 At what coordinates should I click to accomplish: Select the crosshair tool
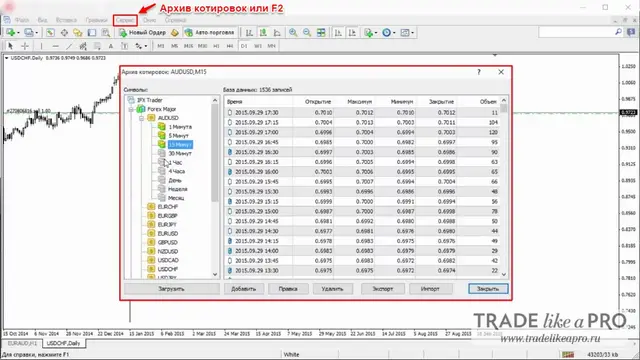click(x=24, y=46)
